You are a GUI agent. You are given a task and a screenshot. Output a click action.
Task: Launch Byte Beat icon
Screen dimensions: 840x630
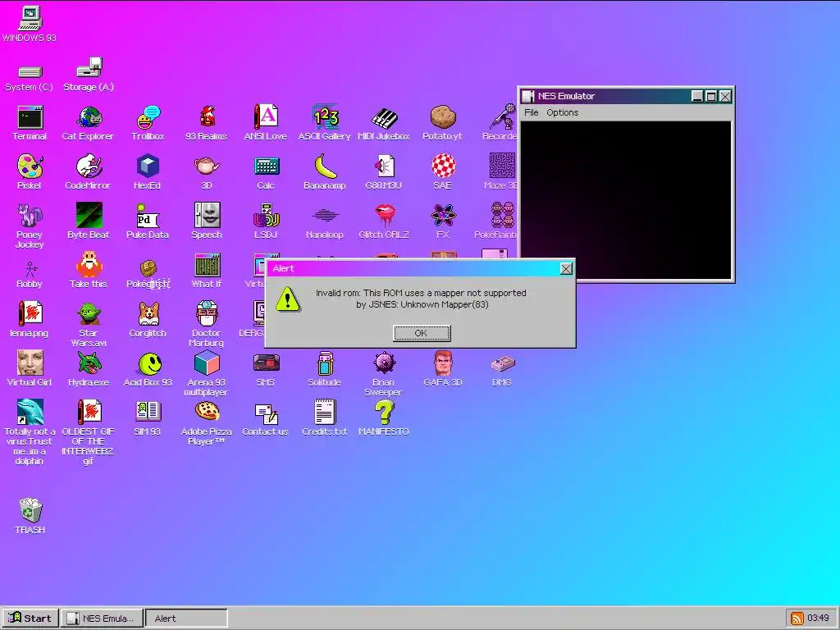point(89,216)
